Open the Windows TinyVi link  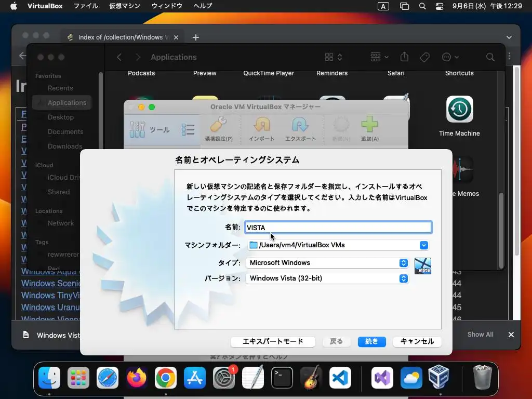(x=50, y=295)
